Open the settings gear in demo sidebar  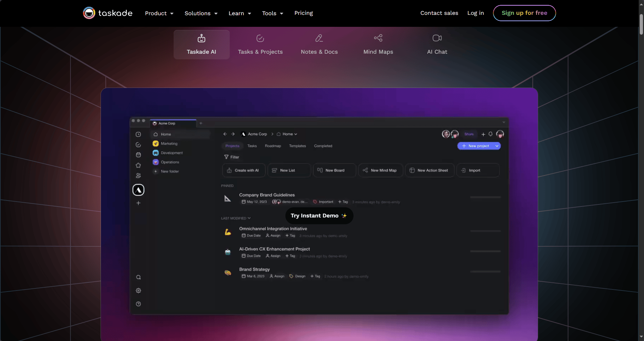coord(138,291)
